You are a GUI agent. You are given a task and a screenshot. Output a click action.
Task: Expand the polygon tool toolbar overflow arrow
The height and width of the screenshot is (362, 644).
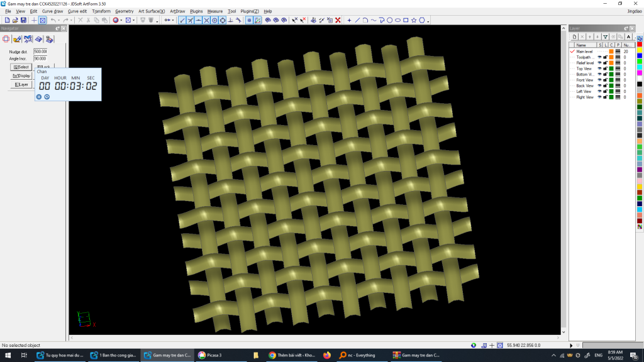point(428,21)
